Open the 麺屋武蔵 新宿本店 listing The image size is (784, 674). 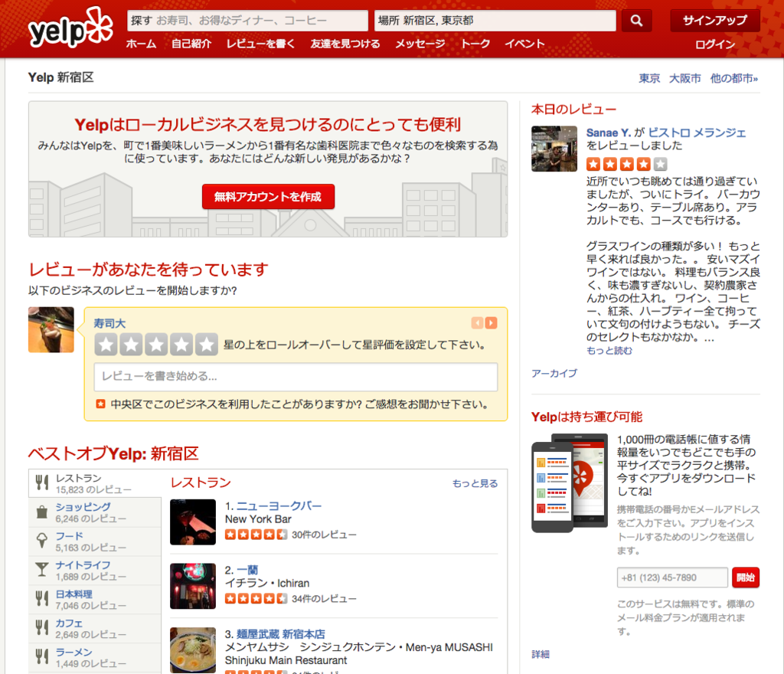click(x=280, y=634)
